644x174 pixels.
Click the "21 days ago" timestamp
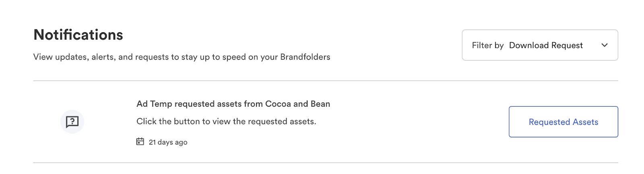pyautogui.click(x=168, y=142)
